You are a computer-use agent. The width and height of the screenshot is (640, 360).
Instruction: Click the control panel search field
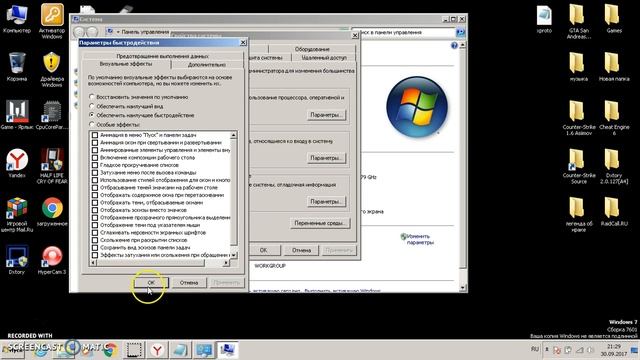point(403,32)
